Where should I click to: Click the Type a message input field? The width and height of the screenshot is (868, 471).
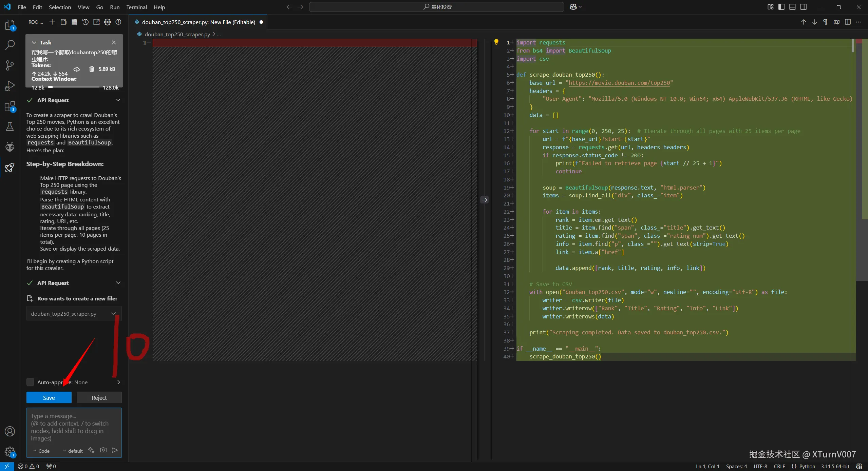[x=74, y=427]
